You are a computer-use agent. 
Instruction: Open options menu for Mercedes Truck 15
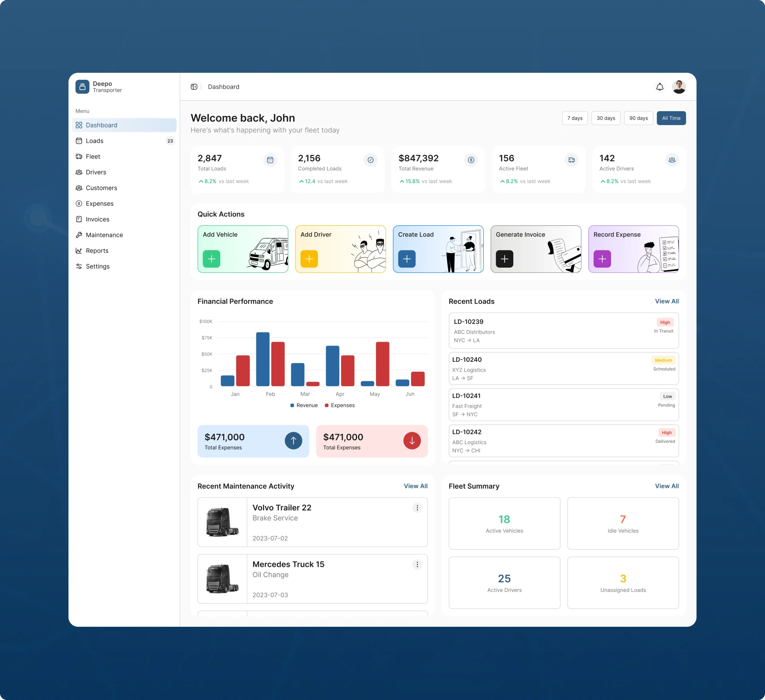coord(417,564)
